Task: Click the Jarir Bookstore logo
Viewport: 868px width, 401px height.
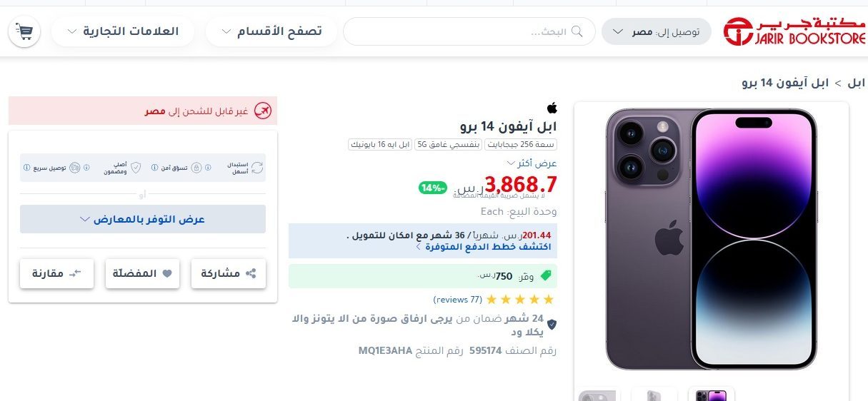Action: [794, 31]
